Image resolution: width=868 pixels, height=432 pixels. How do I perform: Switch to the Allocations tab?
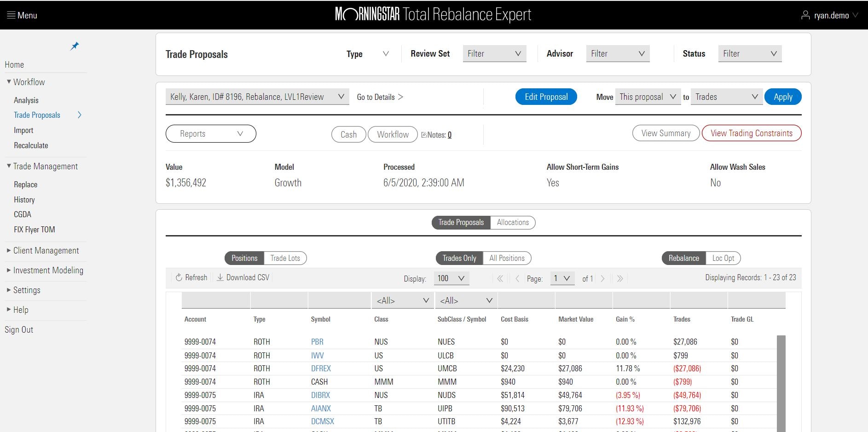(x=513, y=223)
